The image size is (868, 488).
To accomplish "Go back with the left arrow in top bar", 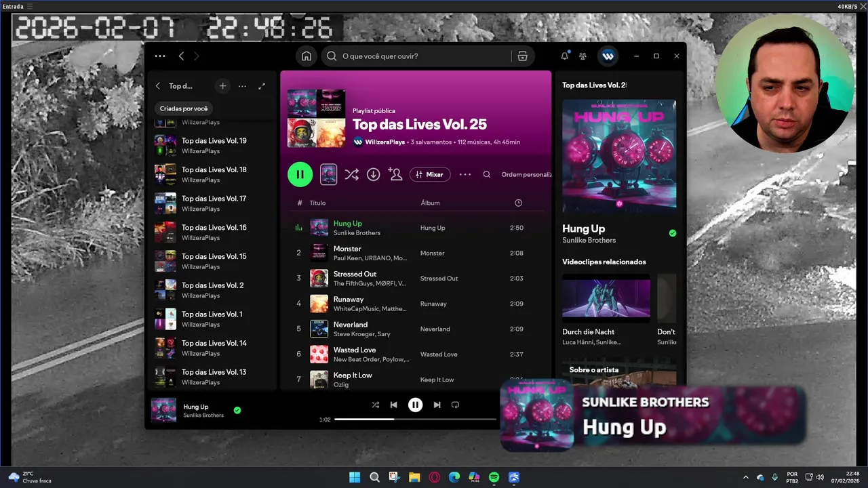I will [x=181, y=56].
